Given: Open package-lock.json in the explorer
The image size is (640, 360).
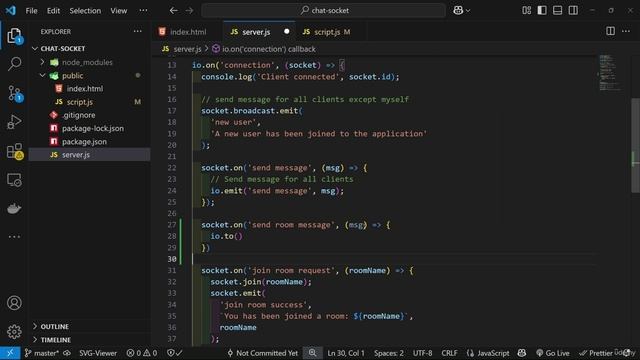Looking at the screenshot, I should tap(93, 128).
